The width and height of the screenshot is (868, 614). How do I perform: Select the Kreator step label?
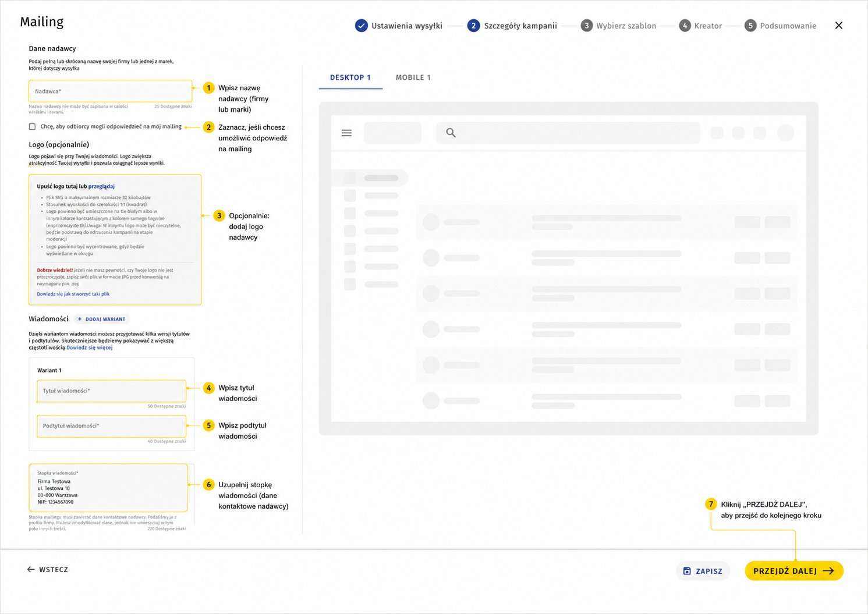[708, 26]
